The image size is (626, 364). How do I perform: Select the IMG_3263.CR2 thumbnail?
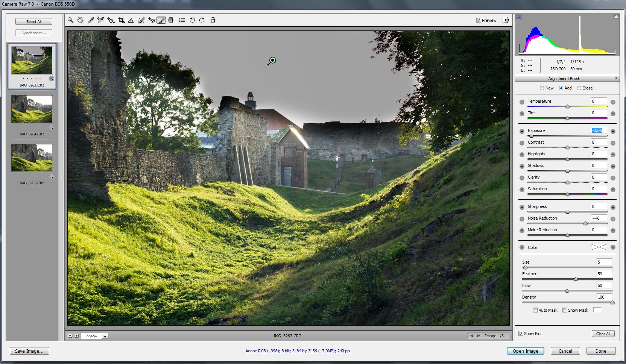pyautogui.click(x=32, y=60)
